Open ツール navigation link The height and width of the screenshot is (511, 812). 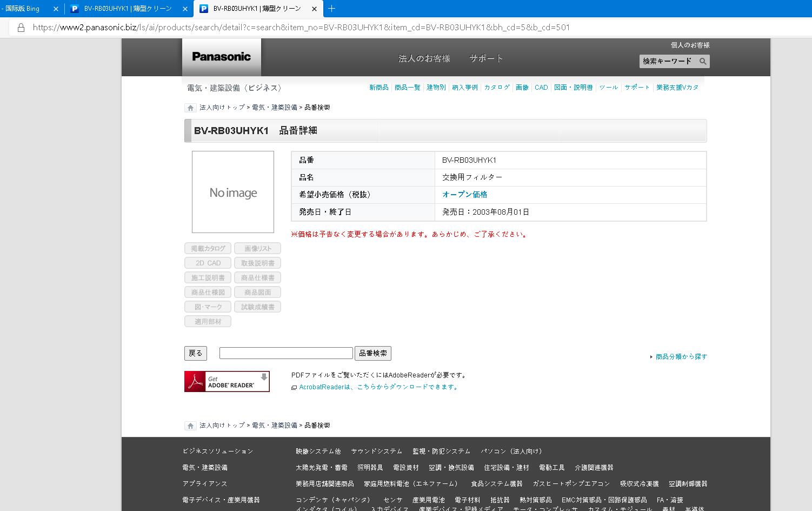pyautogui.click(x=609, y=88)
